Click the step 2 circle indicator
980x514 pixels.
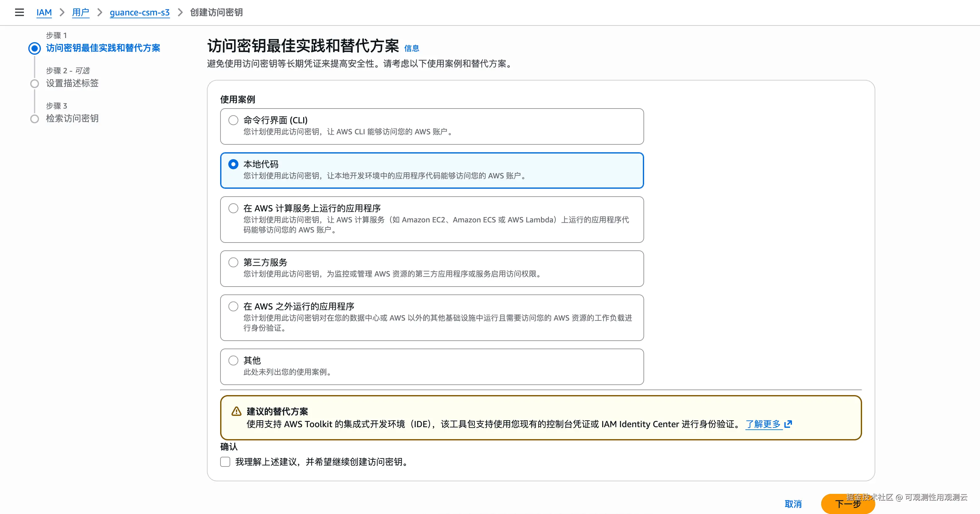point(35,83)
